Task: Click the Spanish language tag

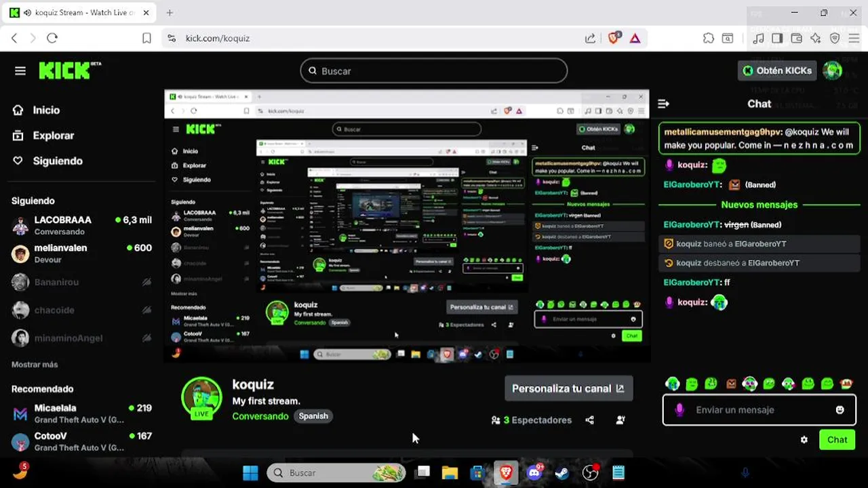Action: point(313,416)
